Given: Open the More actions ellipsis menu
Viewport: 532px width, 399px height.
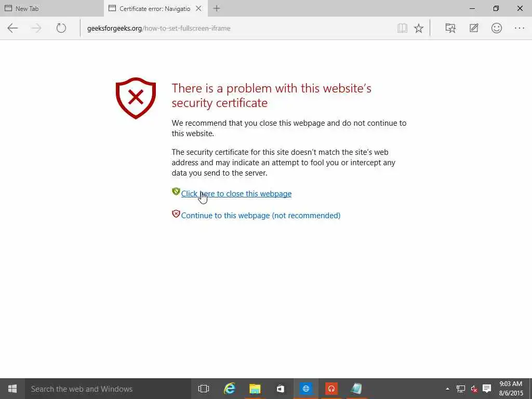Looking at the screenshot, I should pyautogui.click(x=520, y=28).
